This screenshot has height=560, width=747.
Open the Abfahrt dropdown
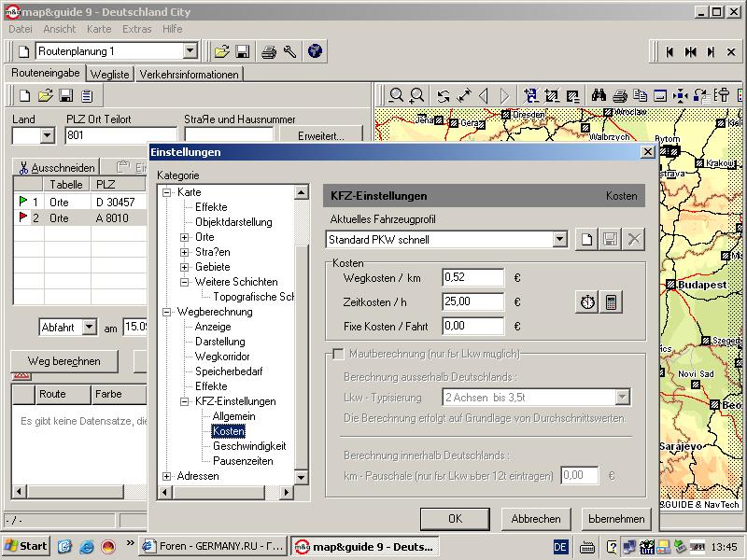90,328
